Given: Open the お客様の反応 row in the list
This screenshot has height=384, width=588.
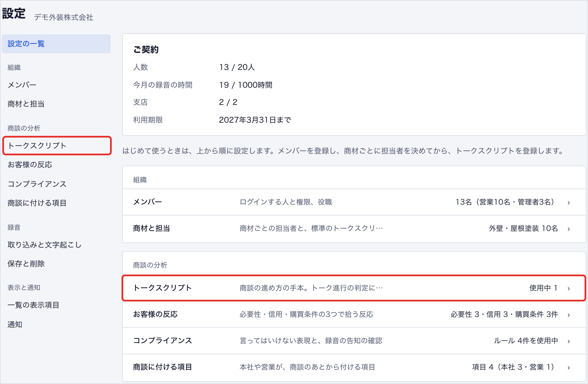Looking at the screenshot, I should (x=354, y=314).
